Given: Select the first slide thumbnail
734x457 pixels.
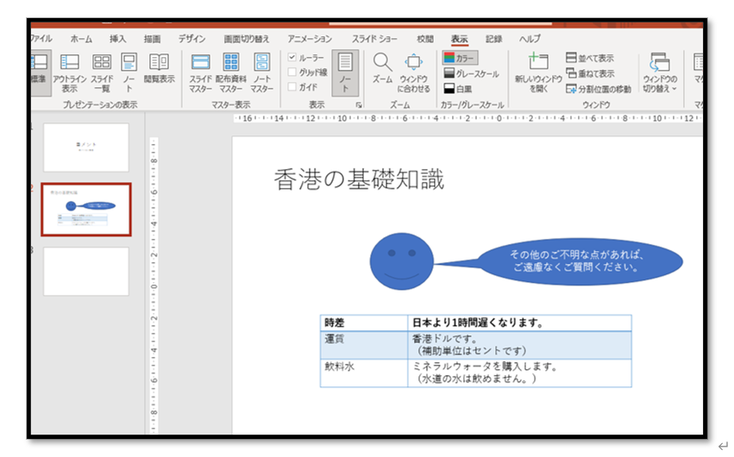Looking at the screenshot, I should coord(86,147).
